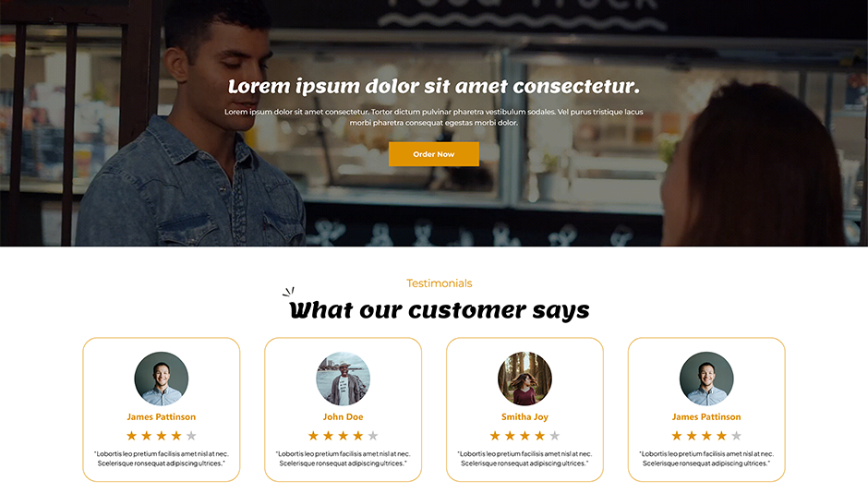868x493 pixels.
Task: Click Smitha Joy's testimonial quote text
Action: [x=524, y=458]
